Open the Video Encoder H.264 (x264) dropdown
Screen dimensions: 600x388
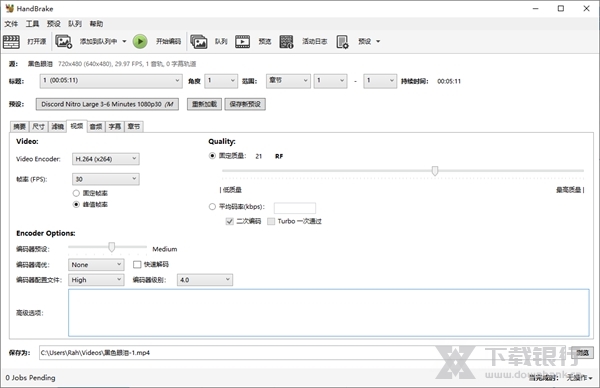106,159
